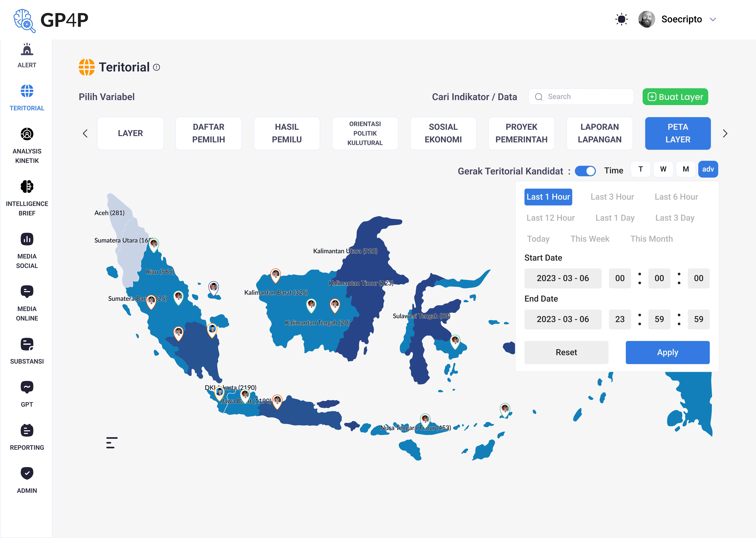Select the Today range
Viewport: 756px width, 538px height.
click(x=538, y=239)
